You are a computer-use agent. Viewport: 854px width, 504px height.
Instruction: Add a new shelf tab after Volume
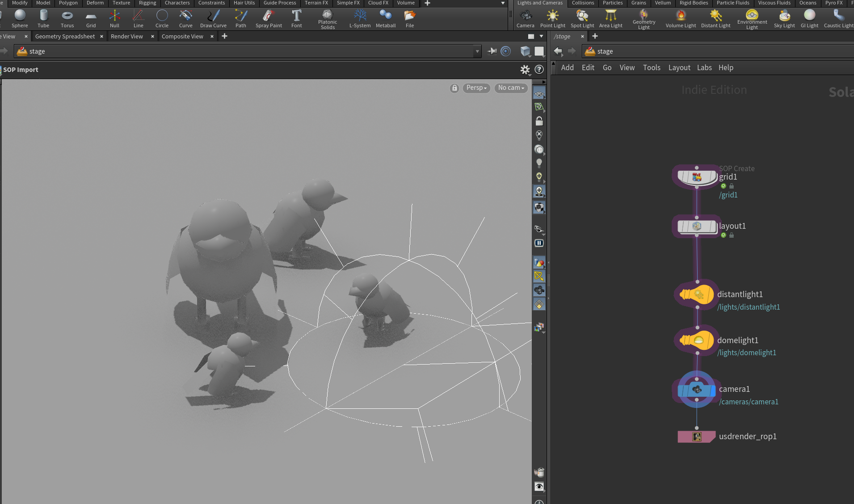pyautogui.click(x=427, y=3)
